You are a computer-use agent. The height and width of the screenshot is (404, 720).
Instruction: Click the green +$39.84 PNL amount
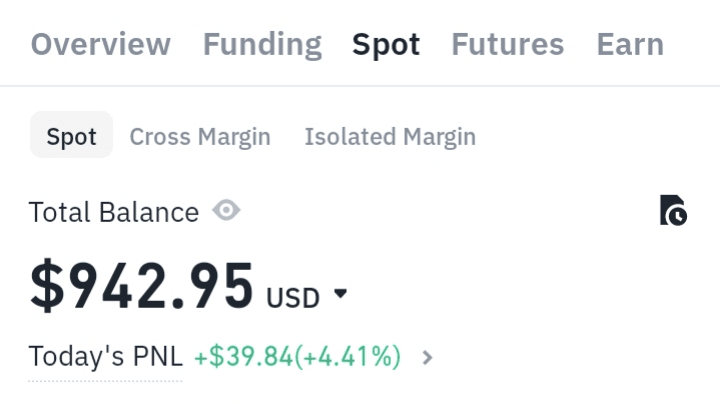pos(243,356)
